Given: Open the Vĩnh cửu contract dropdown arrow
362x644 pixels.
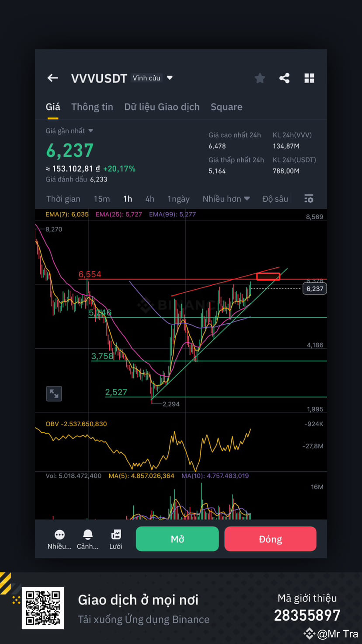Looking at the screenshot, I should pyautogui.click(x=170, y=78).
